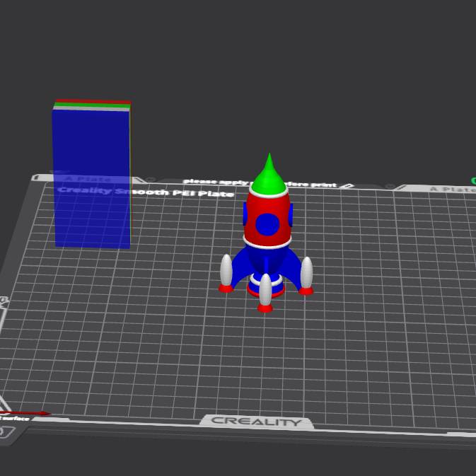The height and width of the screenshot is (476, 476).
Task: Click the "A Plate" label at the right edge
Action: (453, 190)
